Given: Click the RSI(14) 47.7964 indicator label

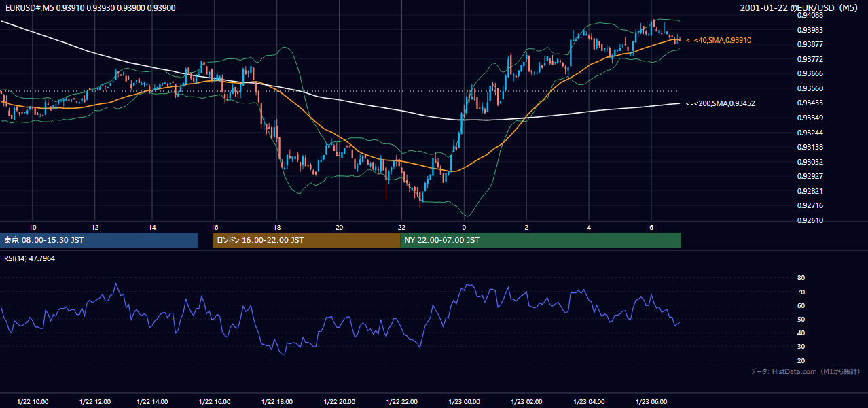Looking at the screenshot, I should click(29, 258).
